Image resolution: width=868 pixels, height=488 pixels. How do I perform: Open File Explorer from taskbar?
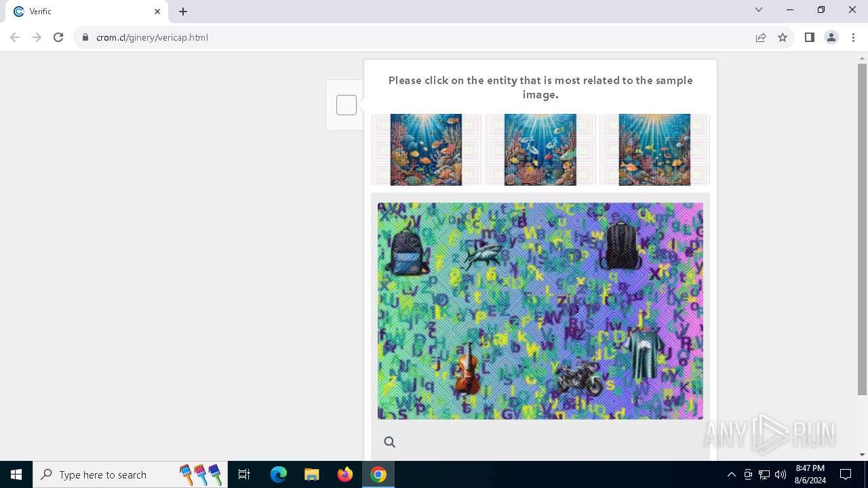click(x=312, y=474)
